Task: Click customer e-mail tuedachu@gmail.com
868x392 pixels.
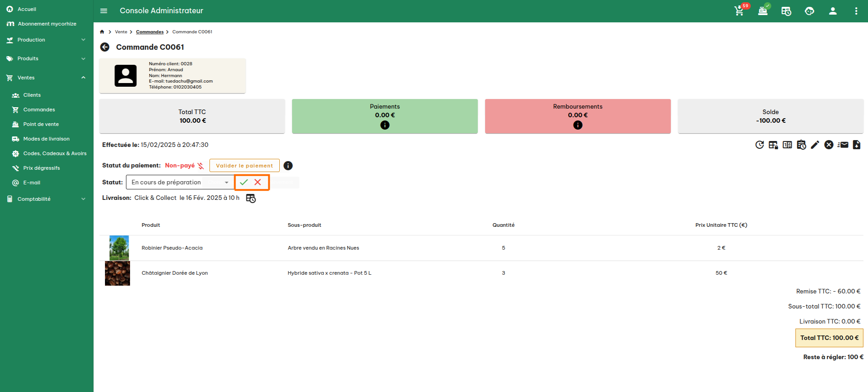Action: 189,81
